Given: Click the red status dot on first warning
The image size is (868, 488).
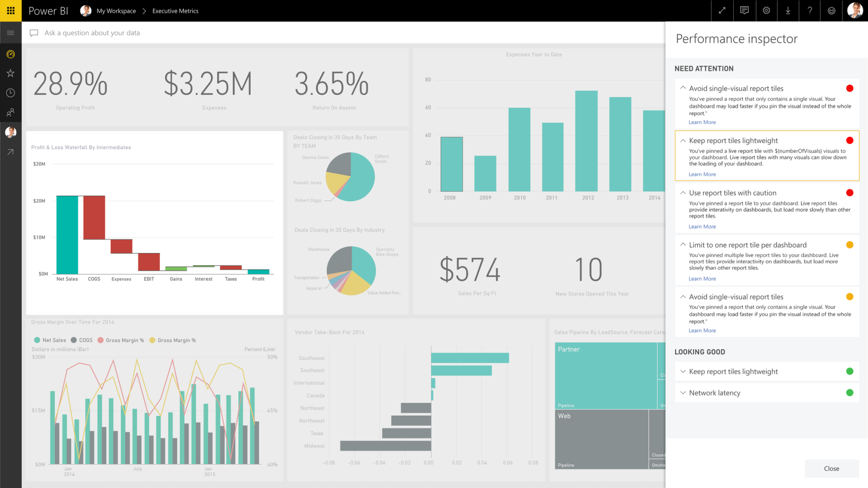Looking at the screenshot, I should [849, 89].
